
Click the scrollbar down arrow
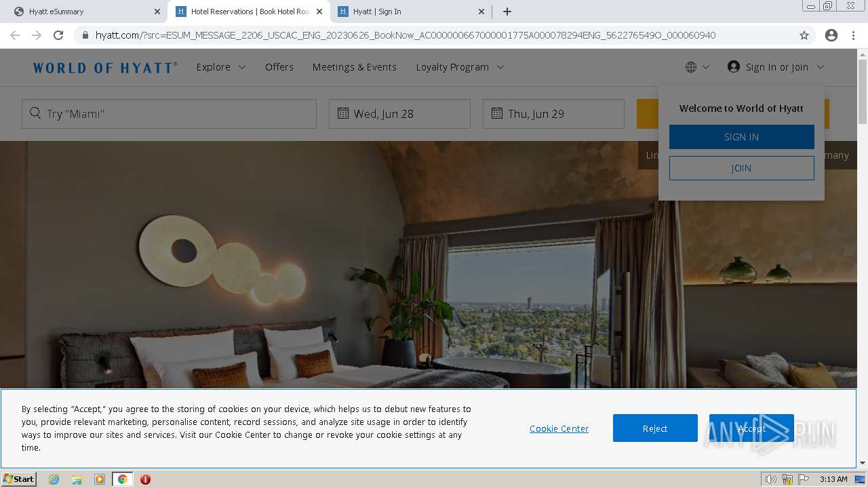pos(863,464)
